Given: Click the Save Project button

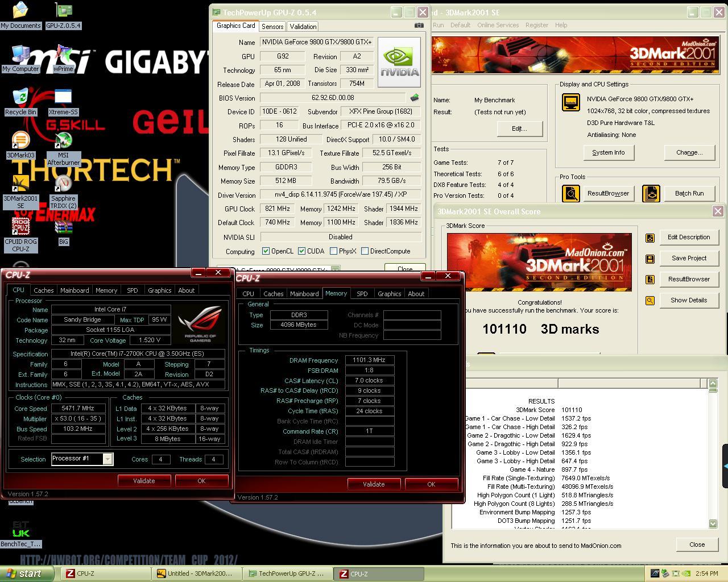Looking at the screenshot, I should [x=689, y=258].
